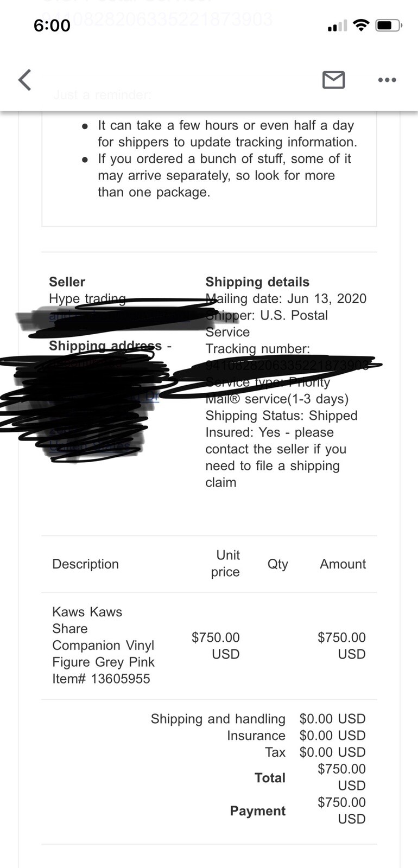Screen dimensions: 418x868
Task: Click the Amount column header
Action: 343,564
